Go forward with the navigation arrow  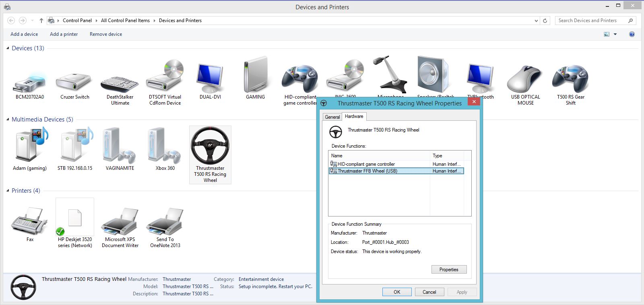pos(23,21)
